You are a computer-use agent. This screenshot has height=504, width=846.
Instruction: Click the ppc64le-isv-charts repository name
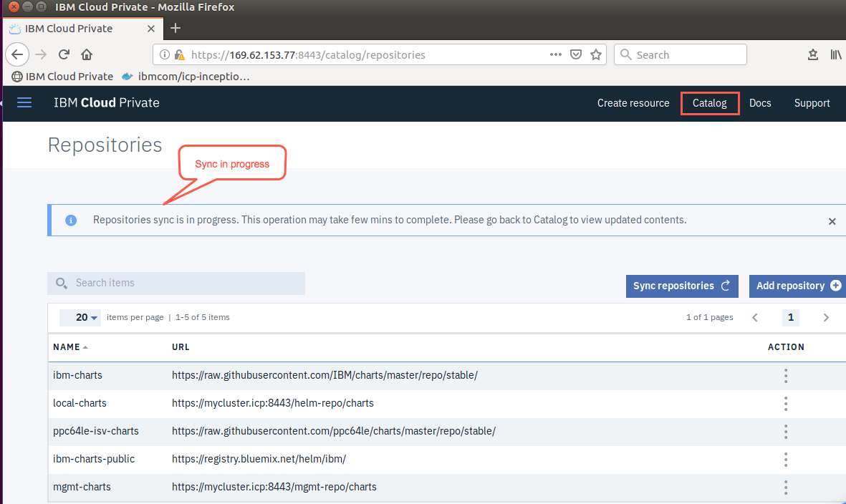(95, 431)
